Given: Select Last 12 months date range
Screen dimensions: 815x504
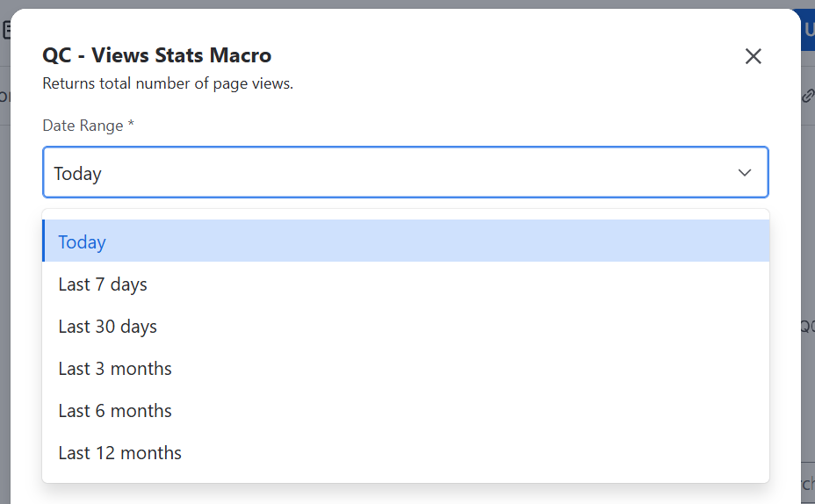Looking at the screenshot, I should coord(406,452).
